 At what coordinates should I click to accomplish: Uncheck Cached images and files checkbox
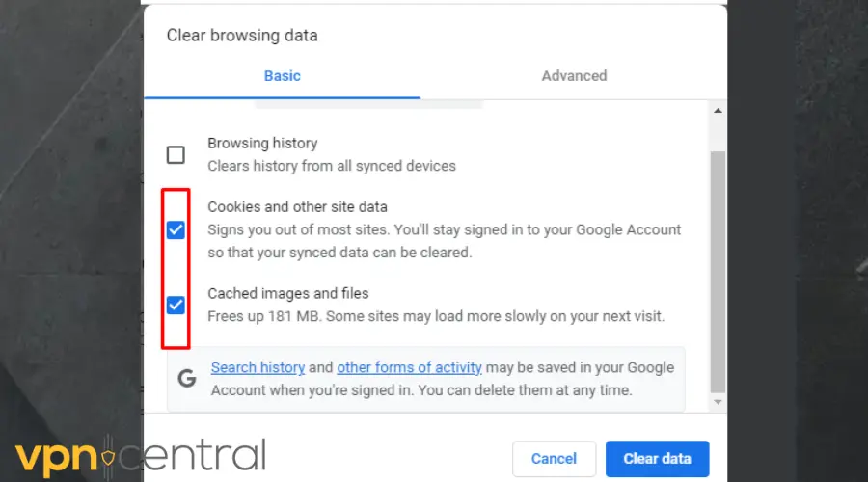pos(176,306)
